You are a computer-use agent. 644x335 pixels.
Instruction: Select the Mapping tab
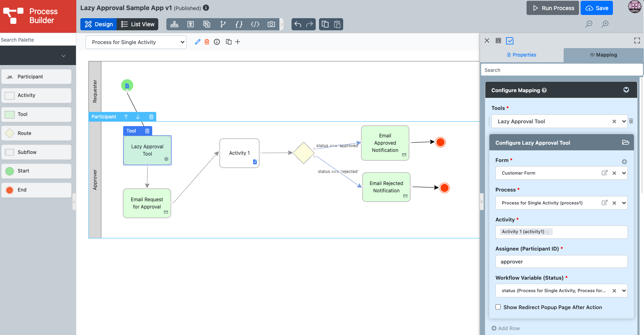click(603, 55)
